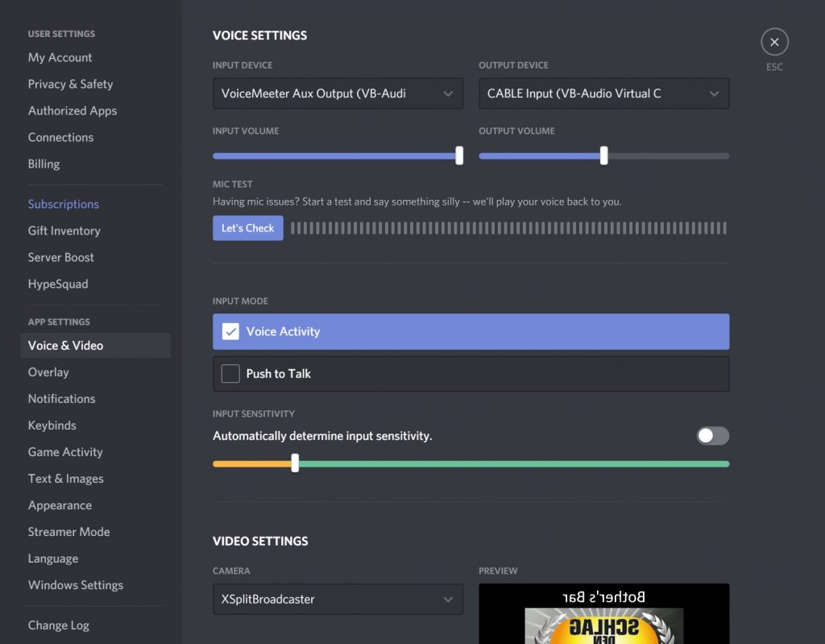Screen dimensions: 825x644
Task: Start mic test with Let's Check
Action: 248,228
